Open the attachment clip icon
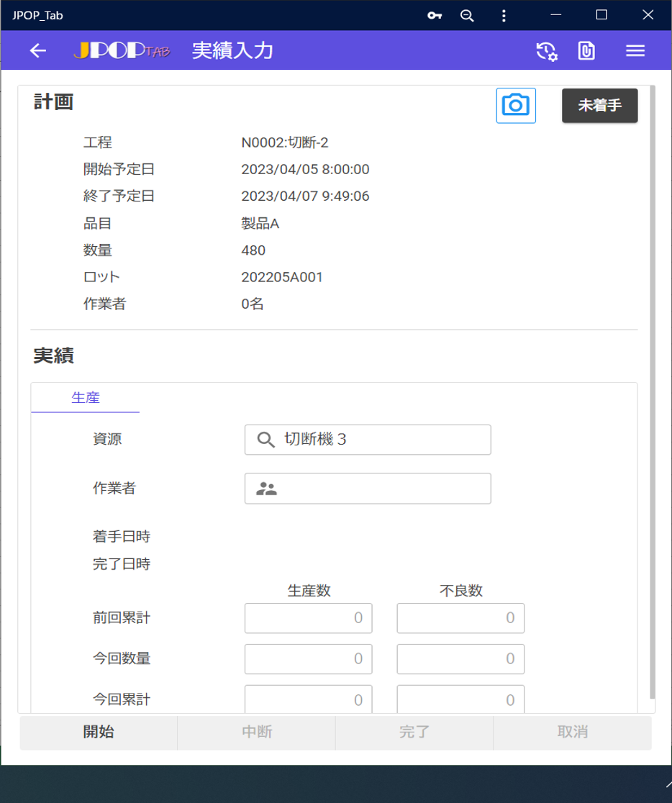672x803 pixels. click(x=586, y=50)
